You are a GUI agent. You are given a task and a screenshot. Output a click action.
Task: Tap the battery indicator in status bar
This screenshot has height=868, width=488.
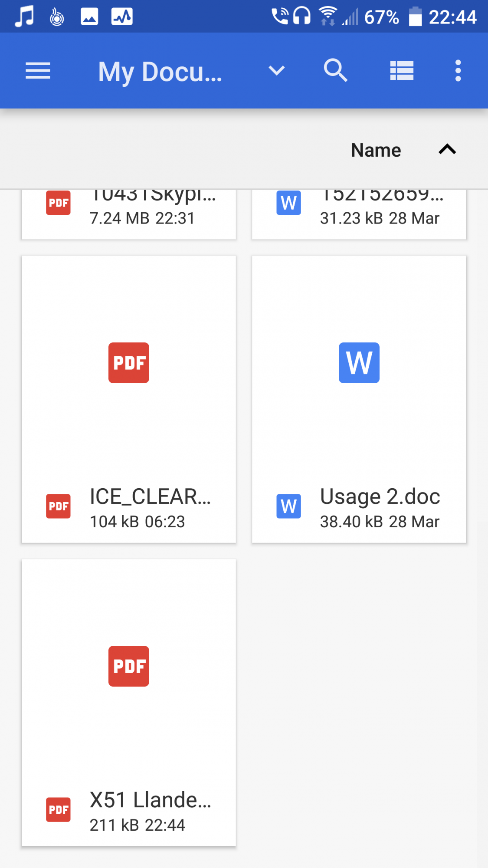click(415, 17)
